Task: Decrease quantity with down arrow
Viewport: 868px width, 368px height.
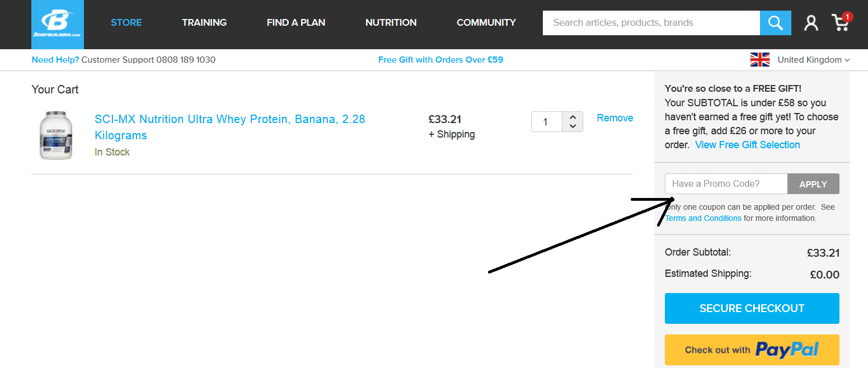Action: point(573,126)
